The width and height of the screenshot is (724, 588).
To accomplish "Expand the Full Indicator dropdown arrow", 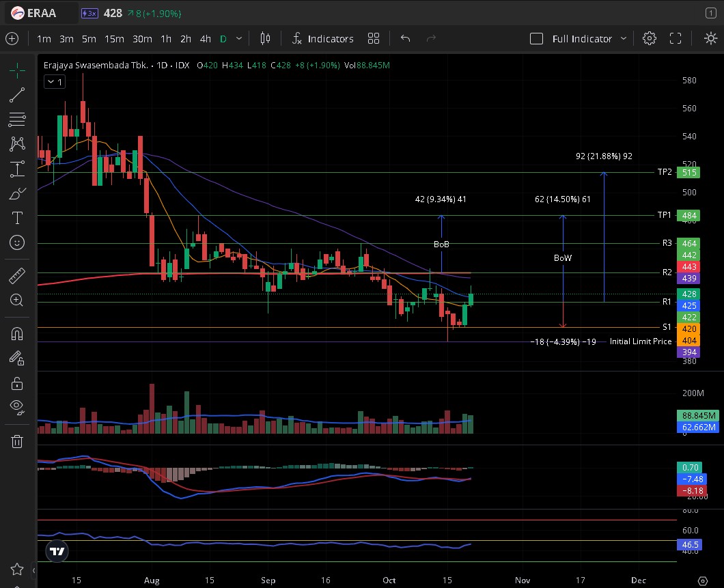I will click(623, 39).
